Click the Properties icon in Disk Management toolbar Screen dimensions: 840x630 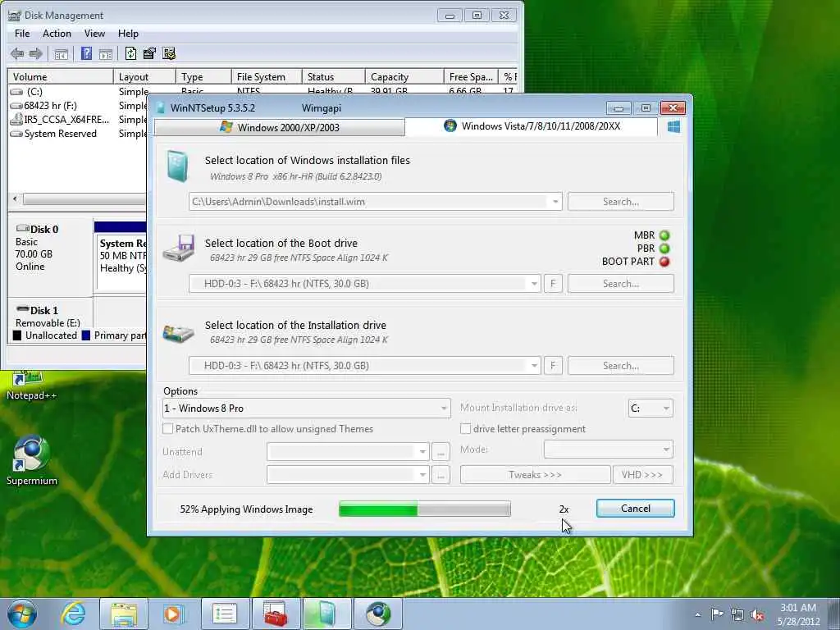[x=149, y=53]
